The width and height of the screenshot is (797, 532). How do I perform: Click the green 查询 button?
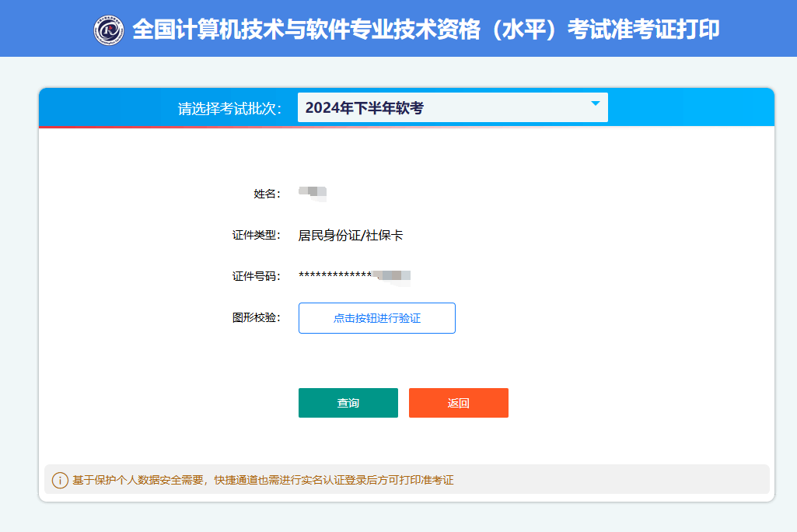[348, 403]
